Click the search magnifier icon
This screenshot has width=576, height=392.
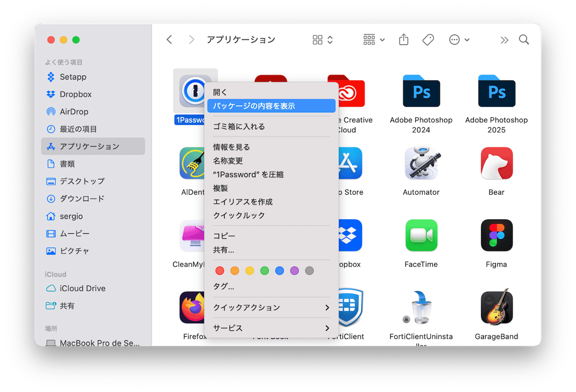523,40
